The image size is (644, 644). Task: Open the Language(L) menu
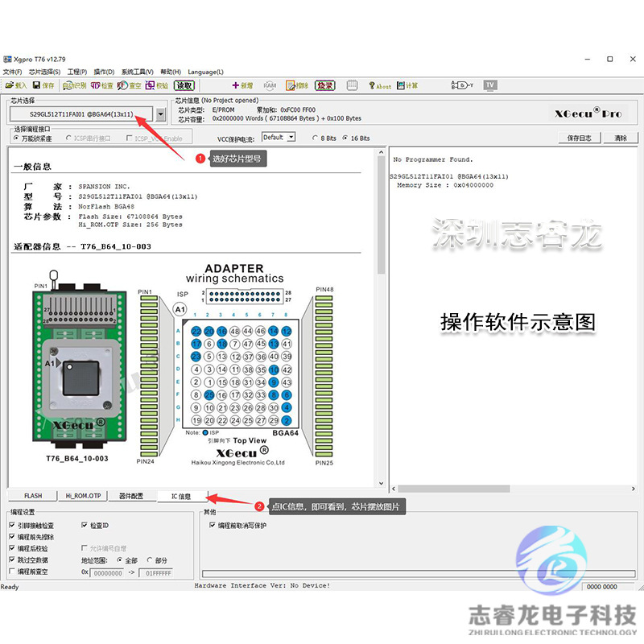[206, 72]
